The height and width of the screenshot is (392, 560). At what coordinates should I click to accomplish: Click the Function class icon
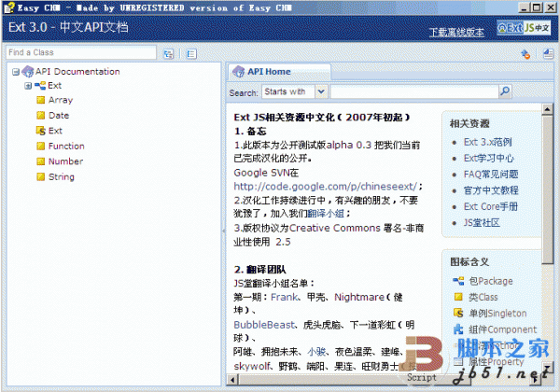(x=41, y=146)
